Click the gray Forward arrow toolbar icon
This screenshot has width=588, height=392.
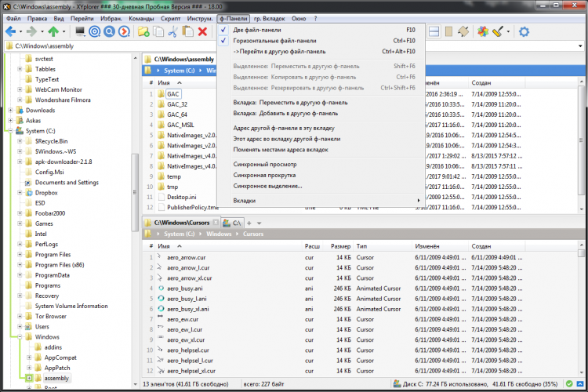[x=32, y=32]
